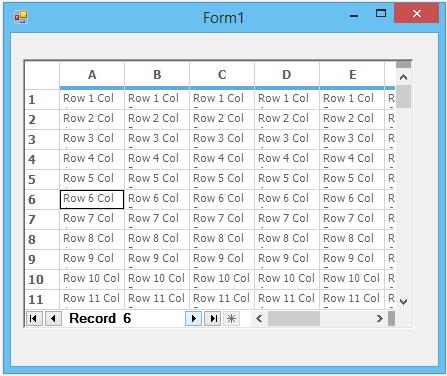
Task: Select row header 5
Action: (42, 179)
